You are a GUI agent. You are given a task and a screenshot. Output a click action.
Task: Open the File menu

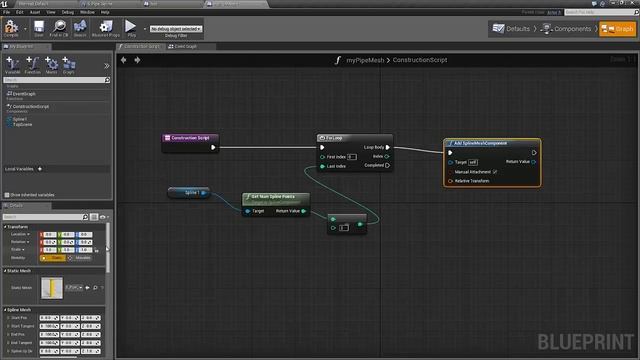coord(7,12)
